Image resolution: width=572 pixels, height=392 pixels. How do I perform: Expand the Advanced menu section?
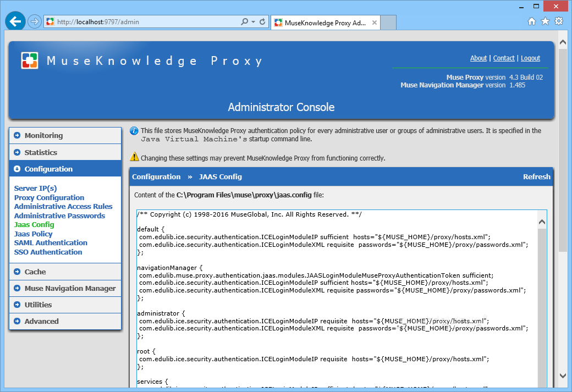(x=65, y=321)
